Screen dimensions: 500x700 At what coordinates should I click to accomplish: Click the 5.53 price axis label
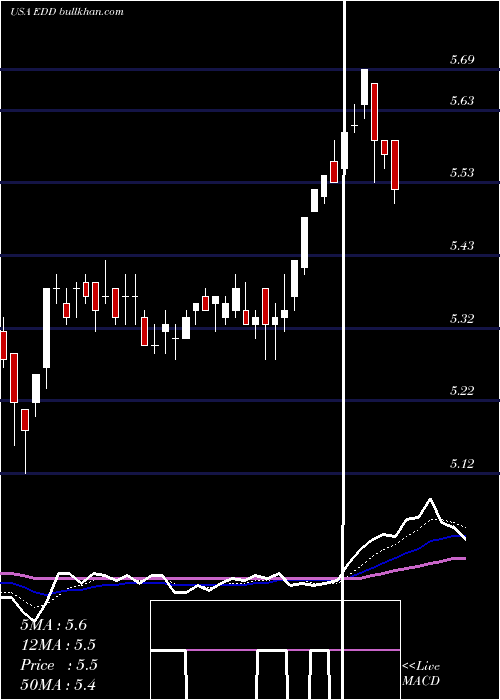(462, 172)
